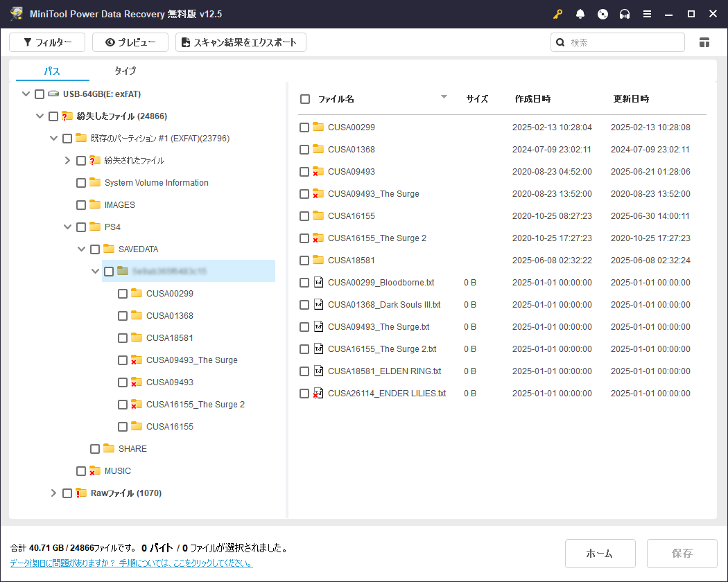Click the CUSA09493_The Surge.txt file icon
The image size is (728, 582).
click(x=318, y=327)
